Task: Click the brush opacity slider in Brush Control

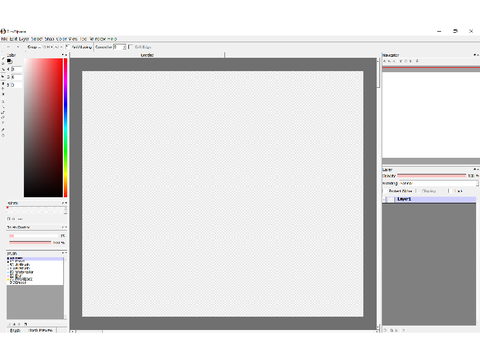Action: pyautogui.click(x=30, y=242)
